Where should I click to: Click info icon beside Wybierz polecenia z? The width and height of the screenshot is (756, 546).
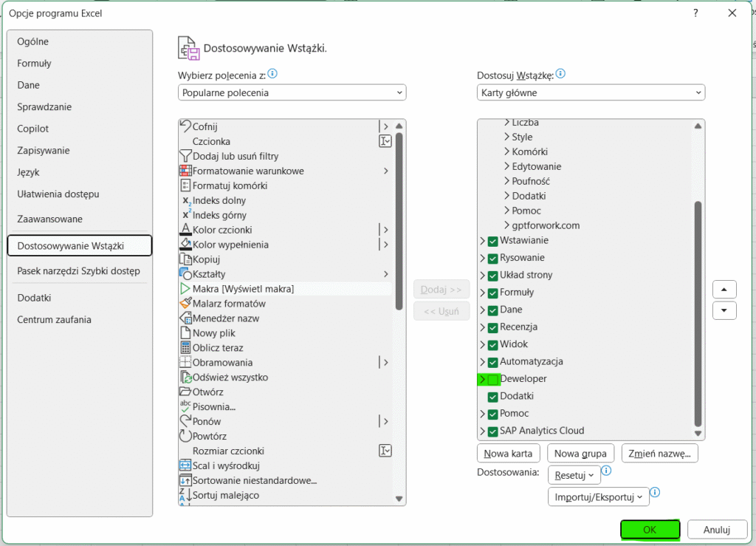point(272,74)
